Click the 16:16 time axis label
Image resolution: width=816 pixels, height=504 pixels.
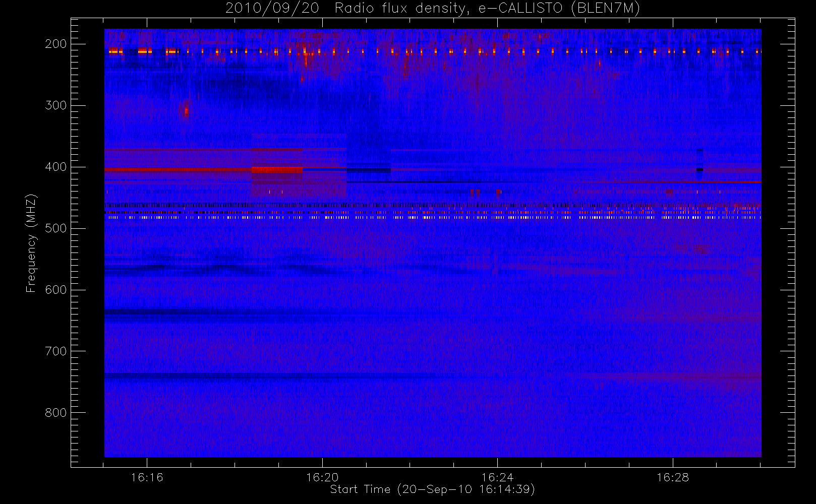[147, 477]
